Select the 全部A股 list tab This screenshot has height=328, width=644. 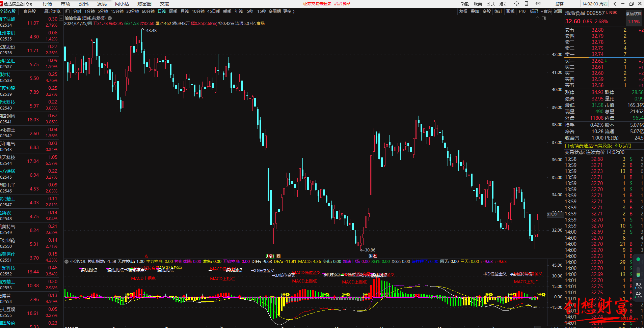click(8, 11)
